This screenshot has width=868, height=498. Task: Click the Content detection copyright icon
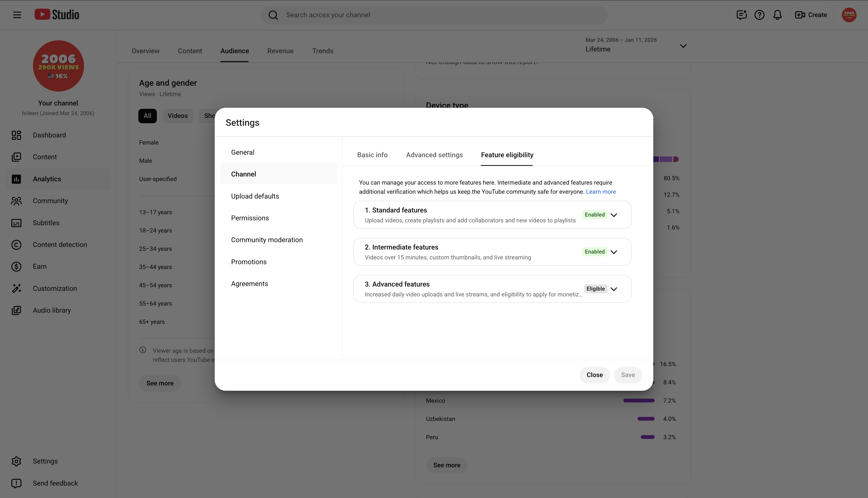tap(16, 245)
